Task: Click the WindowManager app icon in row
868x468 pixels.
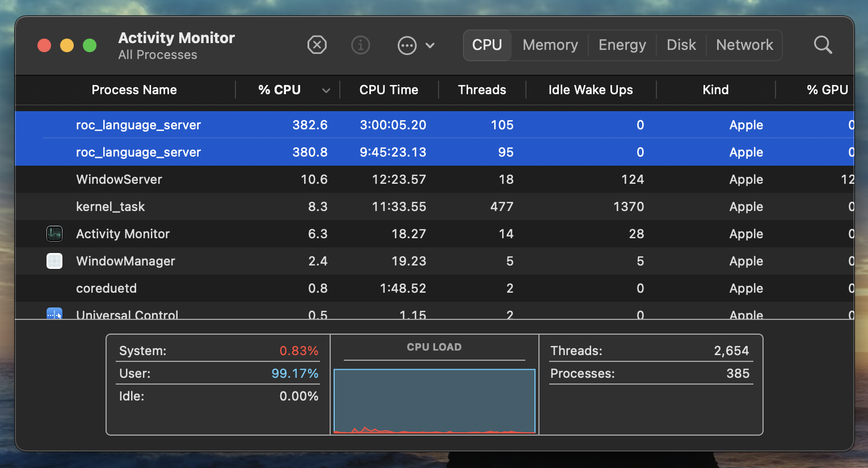Action: pyautogui.click(x=54, y=261)
